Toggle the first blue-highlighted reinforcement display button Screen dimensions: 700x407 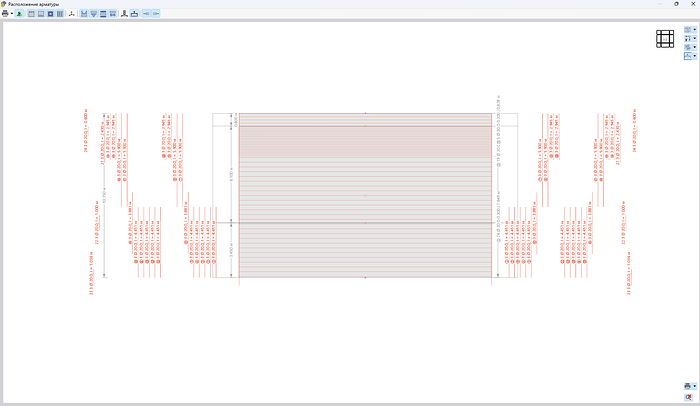click(85, 14)
